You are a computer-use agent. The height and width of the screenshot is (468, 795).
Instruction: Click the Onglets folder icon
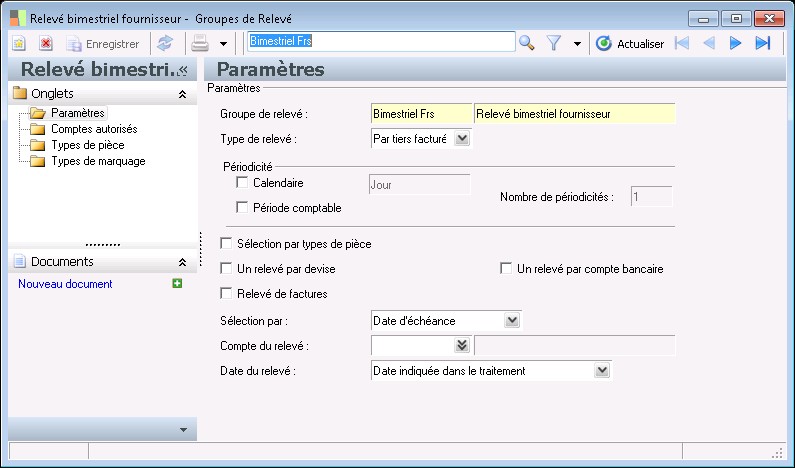20,93
